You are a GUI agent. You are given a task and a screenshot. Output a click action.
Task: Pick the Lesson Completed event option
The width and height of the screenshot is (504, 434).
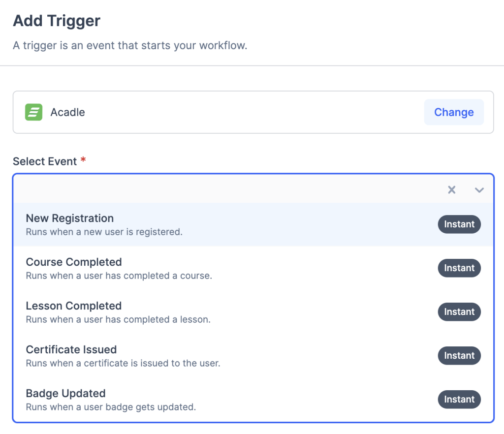(74, 306)
